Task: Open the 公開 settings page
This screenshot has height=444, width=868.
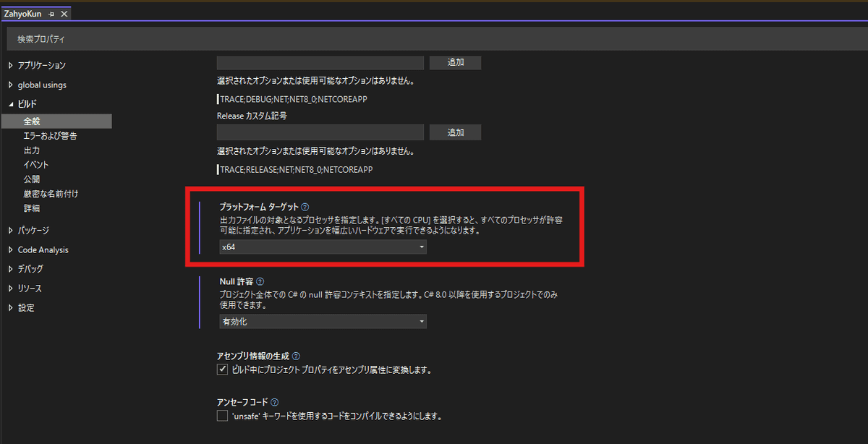Action: point(31,179)
